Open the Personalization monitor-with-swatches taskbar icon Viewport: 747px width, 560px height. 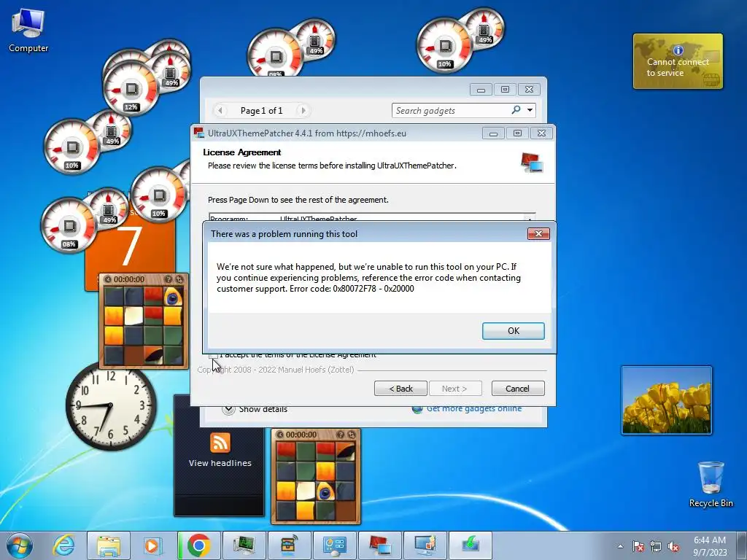pos(425,545)
